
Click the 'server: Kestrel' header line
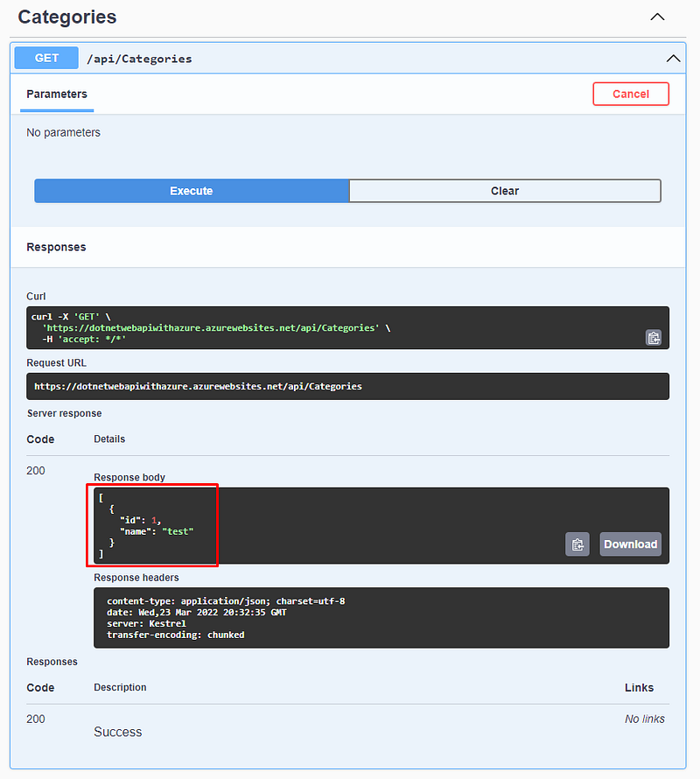coord(146,623)
